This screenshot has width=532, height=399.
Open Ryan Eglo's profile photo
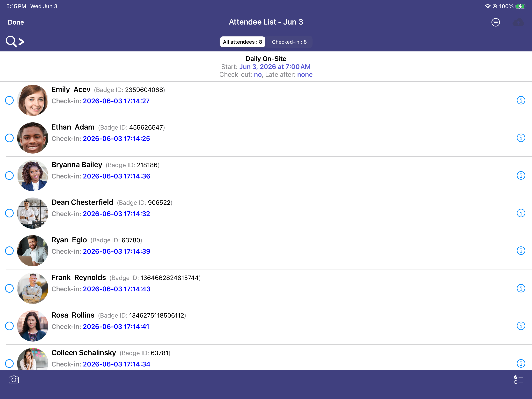click(x=33, y=251)
